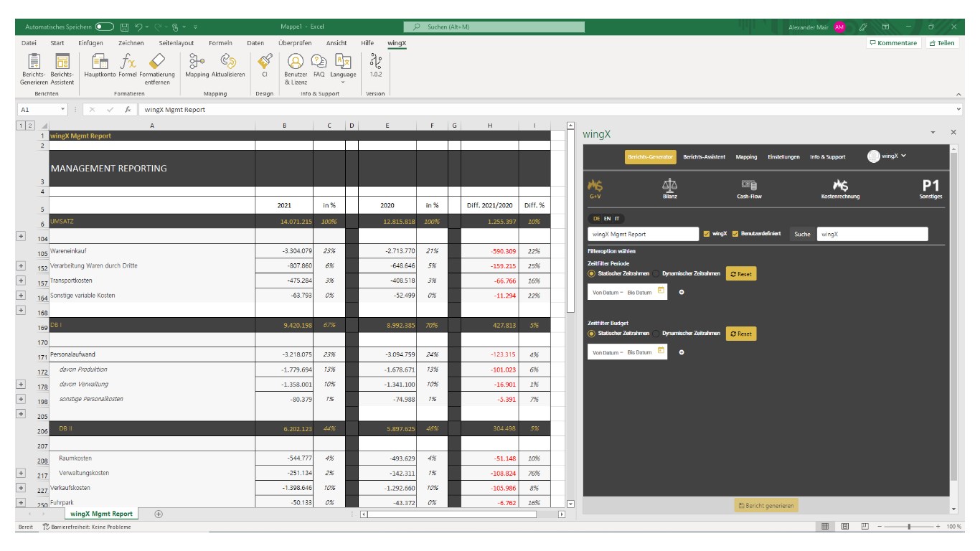Click the 1.0.2 version icon
This screenshot has height=551, width=980.
tap(375, 62)
